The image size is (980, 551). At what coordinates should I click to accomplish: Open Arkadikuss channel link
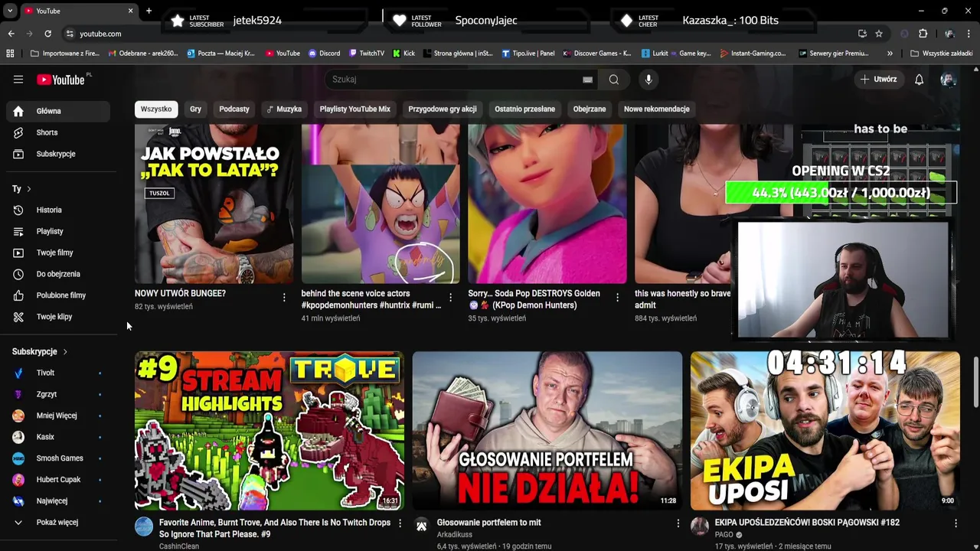tap(455, 535)
